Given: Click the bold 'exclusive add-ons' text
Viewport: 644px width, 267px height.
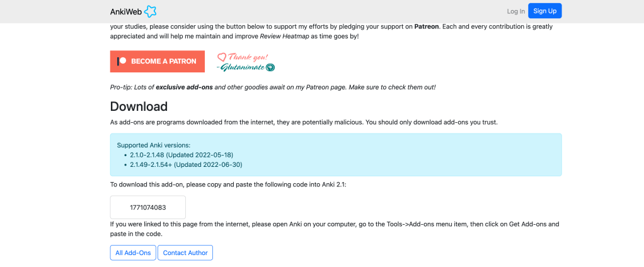Looking at the screenshot, I should pos(184,87).
